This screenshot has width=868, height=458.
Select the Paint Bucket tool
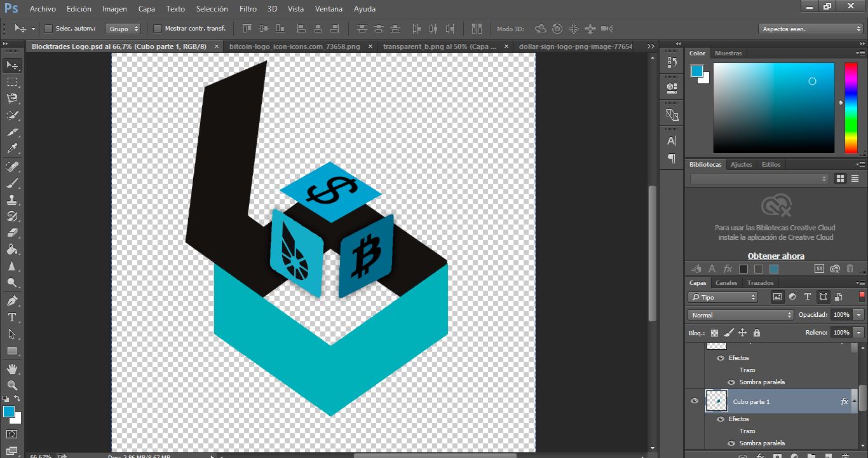(12, 249)
